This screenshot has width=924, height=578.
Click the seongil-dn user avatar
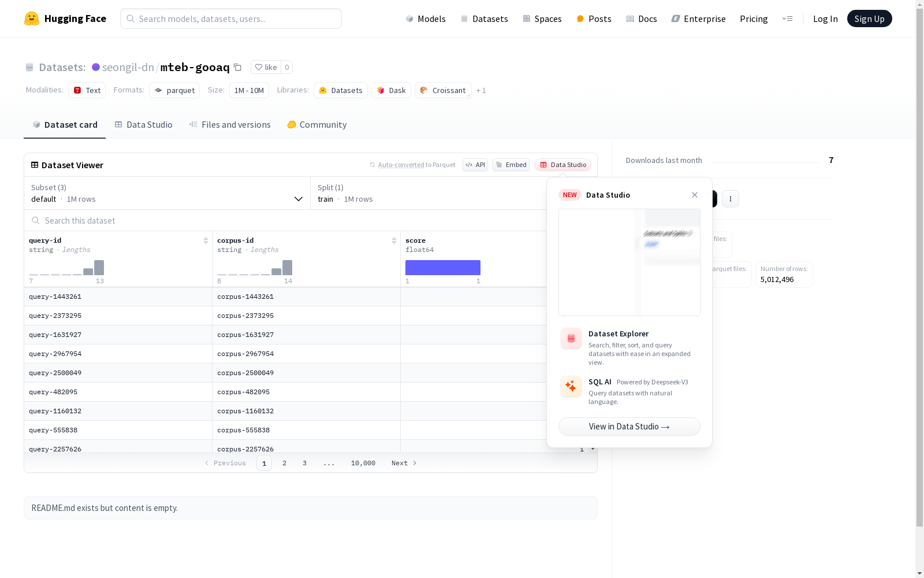(x=96, y=67)
